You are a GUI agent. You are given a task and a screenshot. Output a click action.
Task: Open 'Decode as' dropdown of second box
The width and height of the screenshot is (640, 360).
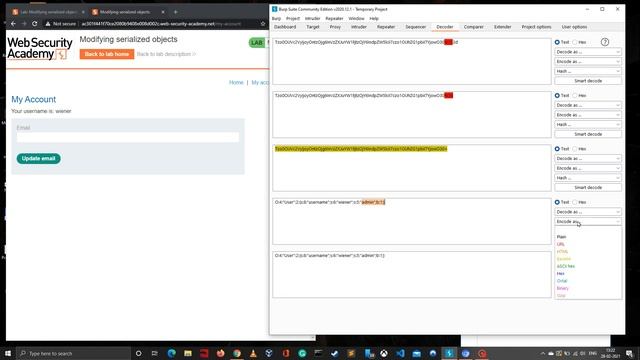(x=588, y=105)
